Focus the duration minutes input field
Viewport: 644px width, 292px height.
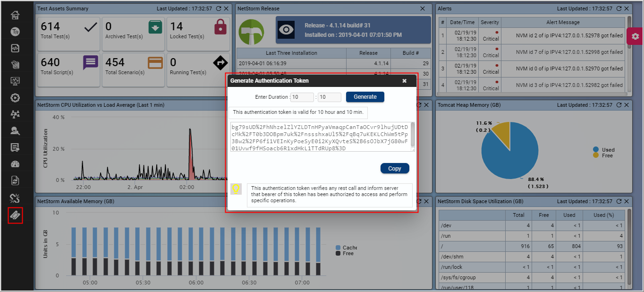click(x=329, y=97)
